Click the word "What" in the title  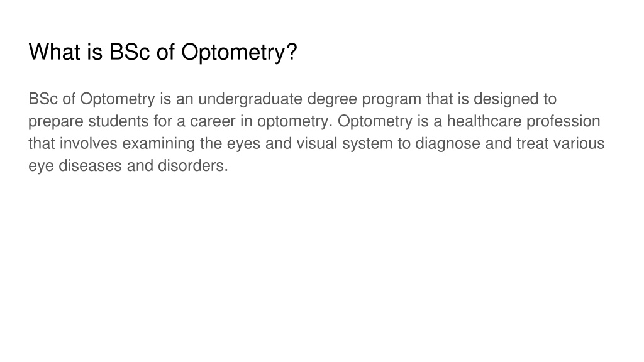pyautogui.click(x=54, y=52)
